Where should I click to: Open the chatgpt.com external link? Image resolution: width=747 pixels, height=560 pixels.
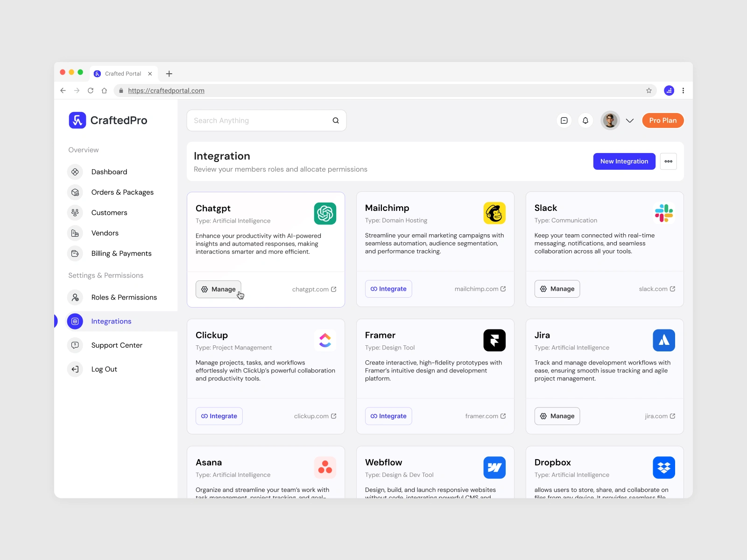tap(314, 289)
